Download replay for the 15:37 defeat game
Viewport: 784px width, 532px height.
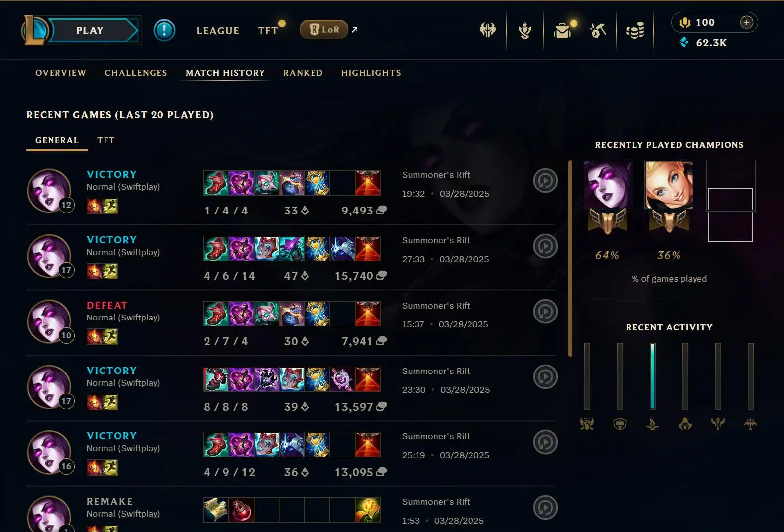click(545, 312)
